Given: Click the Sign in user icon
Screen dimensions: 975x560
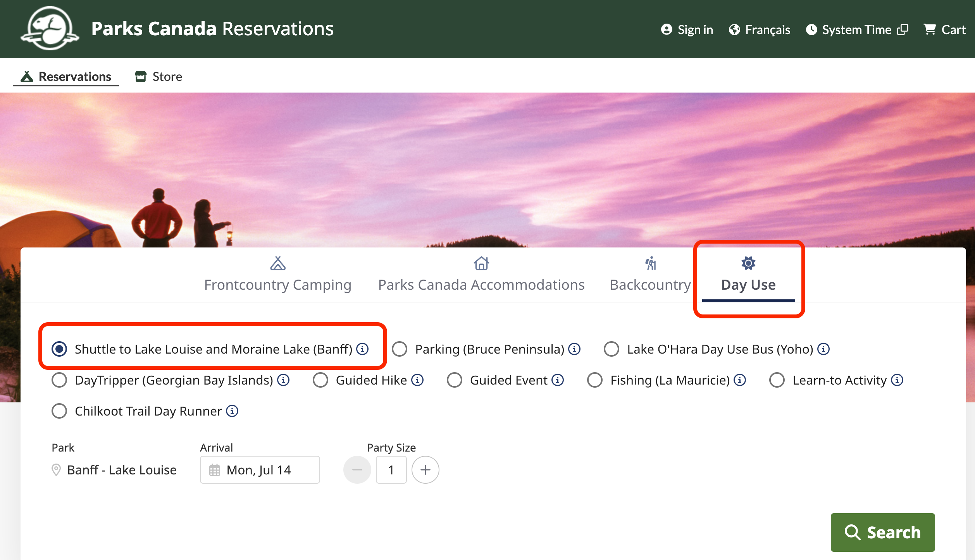Looking at the screenshot, I should pyautogui.click(x=667, y=29).
